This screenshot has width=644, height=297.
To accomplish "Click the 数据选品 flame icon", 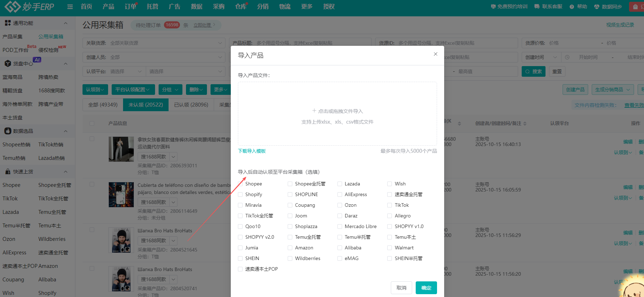I will (x=7, y=131).
